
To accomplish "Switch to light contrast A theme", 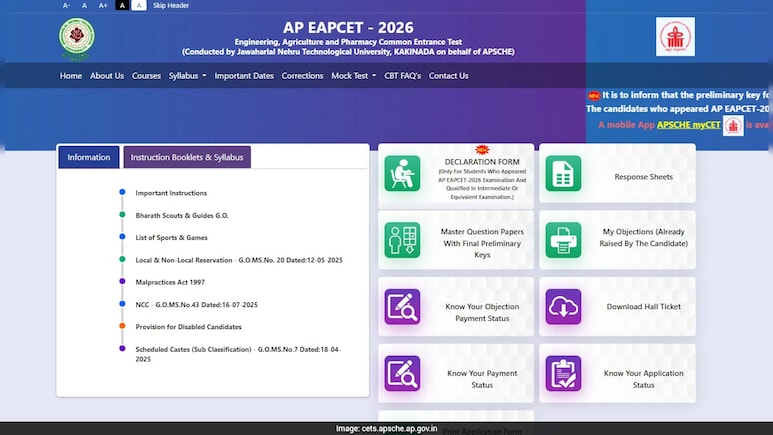I will click(x=139, y=5).
